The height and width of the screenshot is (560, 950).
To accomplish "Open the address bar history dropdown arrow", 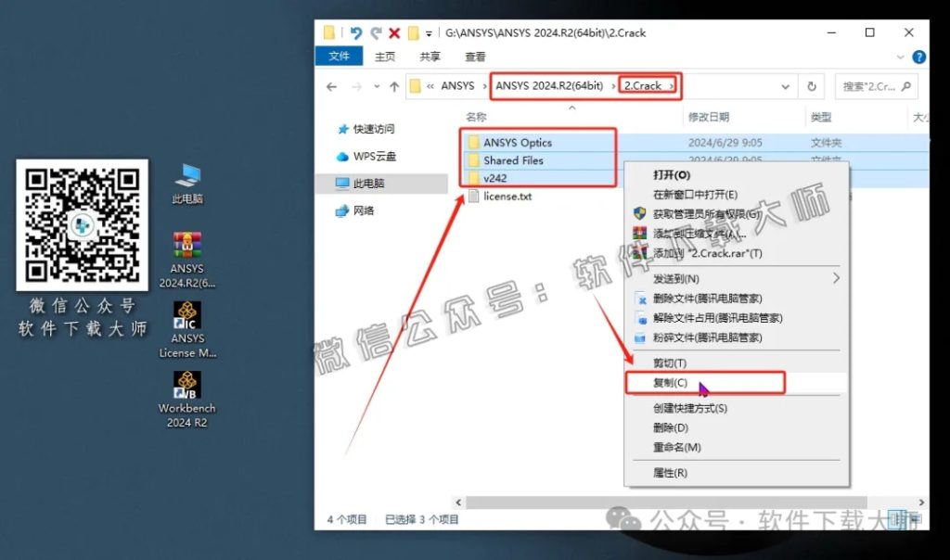I will (x=786, y=86).
